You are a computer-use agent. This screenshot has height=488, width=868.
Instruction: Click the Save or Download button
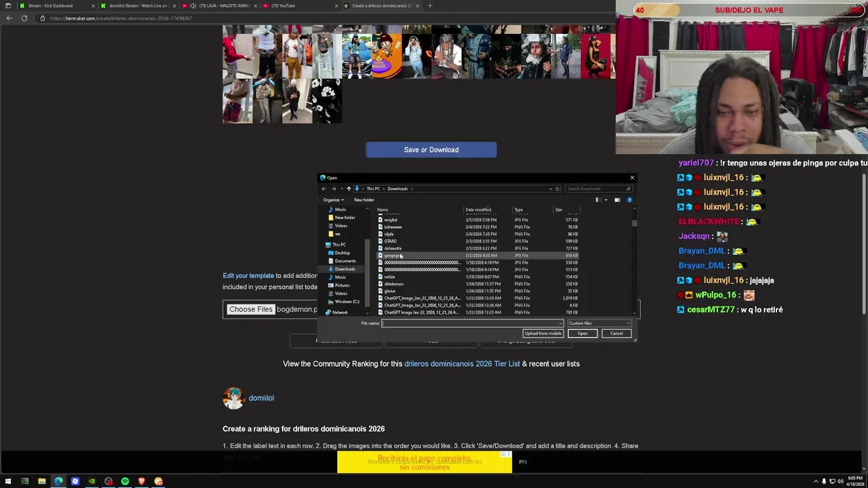coord(431,150)
